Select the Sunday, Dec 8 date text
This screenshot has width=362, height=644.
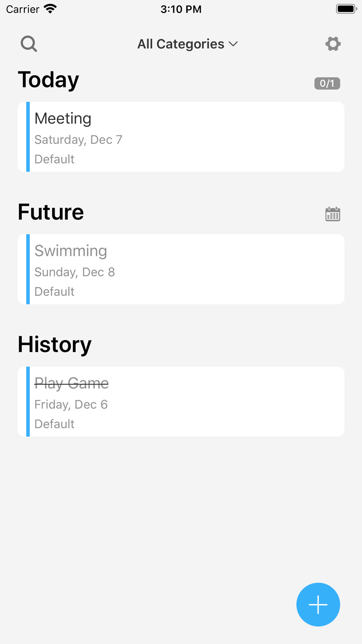[75, 272]
